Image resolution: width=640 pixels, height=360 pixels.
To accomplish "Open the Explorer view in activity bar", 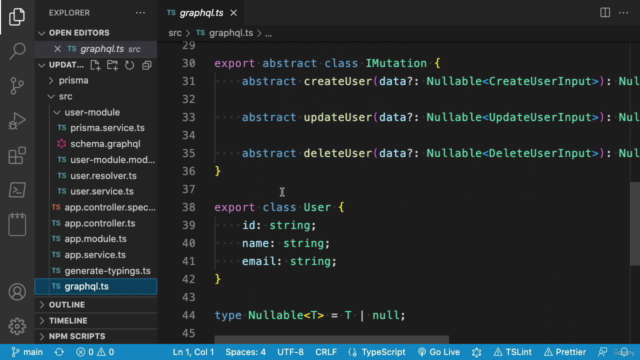I will pos(17,16).
